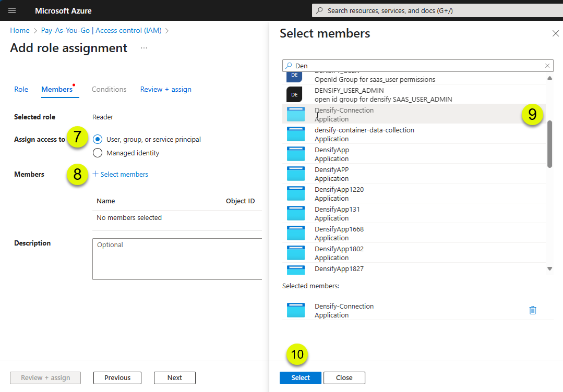Screen dimensions: 563x392
Task: Switch to the Role tab
Action: tap(21, 89)
